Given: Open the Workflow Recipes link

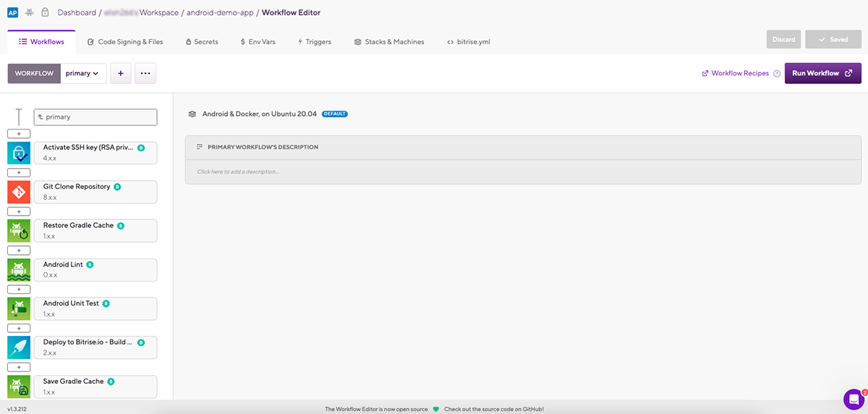Looking at the screenshot, I should pyautogui.click(x=735, y=73).
